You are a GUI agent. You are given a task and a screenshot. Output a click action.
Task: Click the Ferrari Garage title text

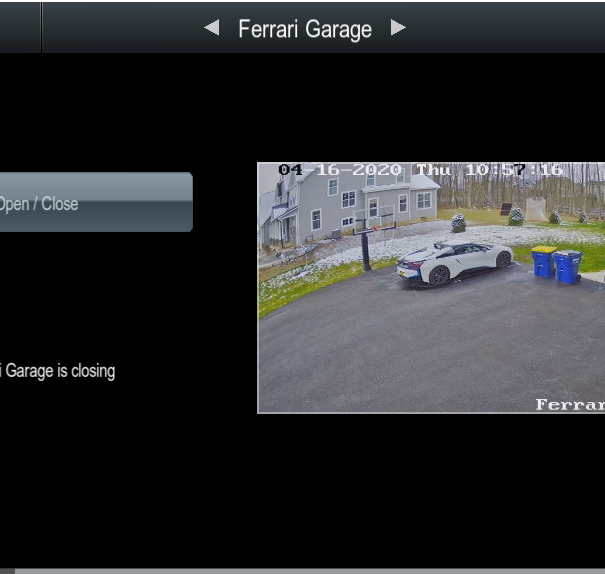(305, 29)
